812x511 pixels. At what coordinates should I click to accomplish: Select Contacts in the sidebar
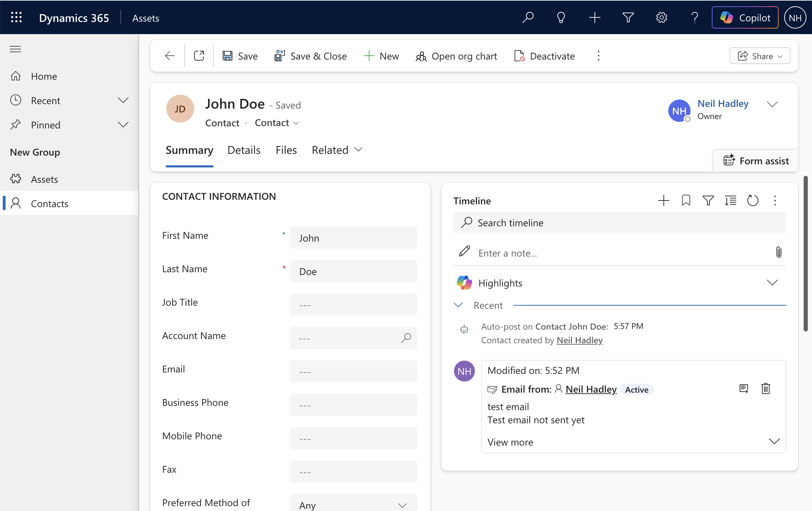pos(70,204)
